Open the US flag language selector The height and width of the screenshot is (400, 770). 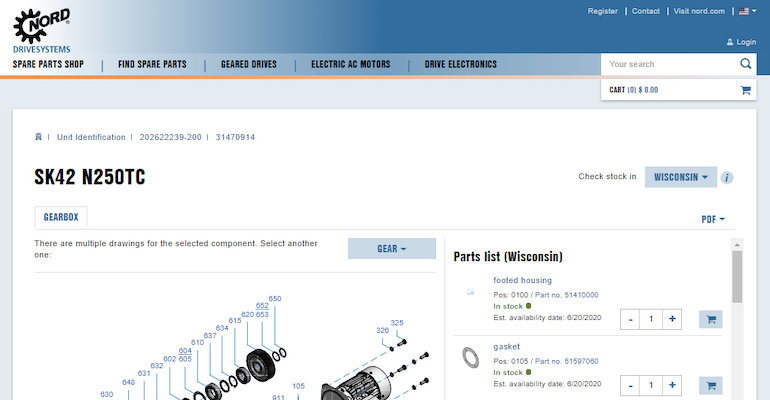point(747,11)
